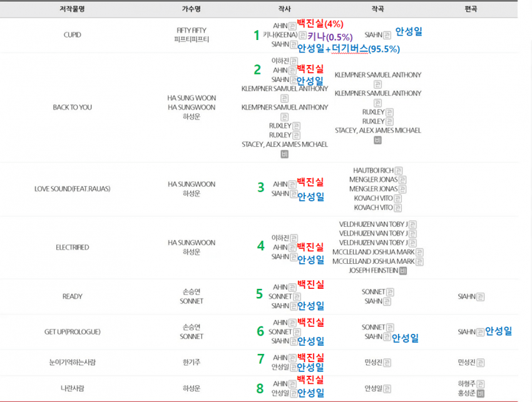This screenshot has height=402, width=532.
Task: Click SIAHN's 관 icon in LOVE SOUND row
Action: [x=294, y=194]
